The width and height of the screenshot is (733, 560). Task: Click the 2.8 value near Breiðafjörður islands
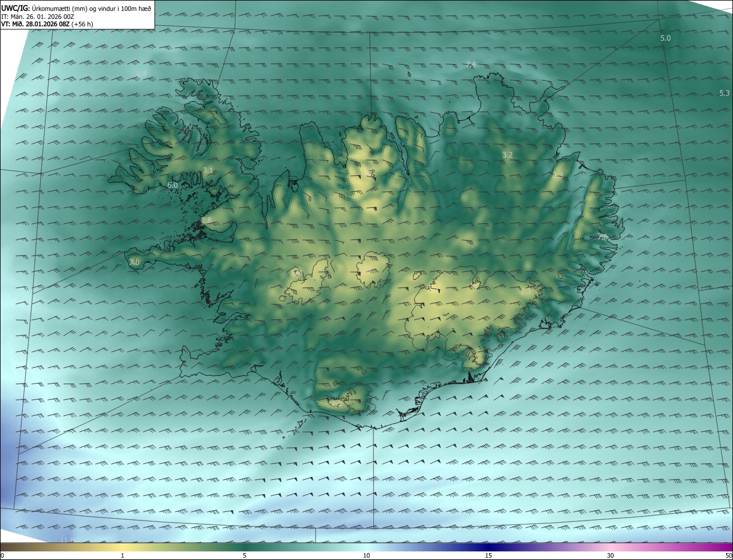[x=206, y=220]
